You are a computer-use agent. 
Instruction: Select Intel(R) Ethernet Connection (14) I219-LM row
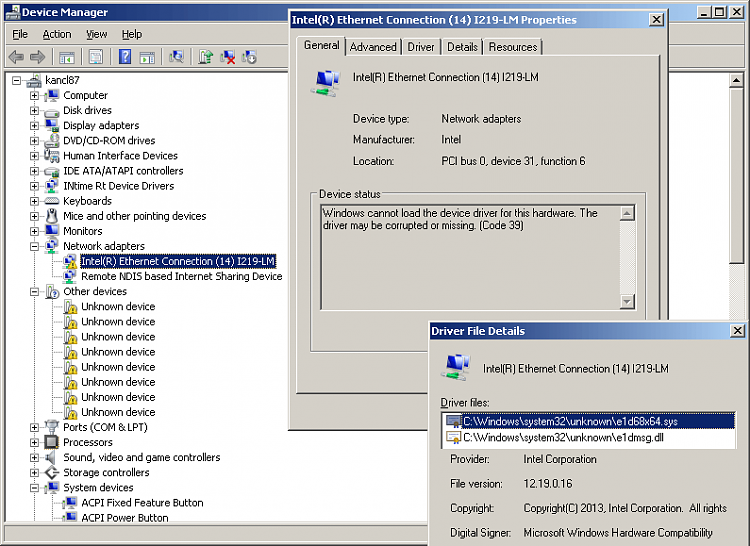pyautogui.click(x=178, y=262)
